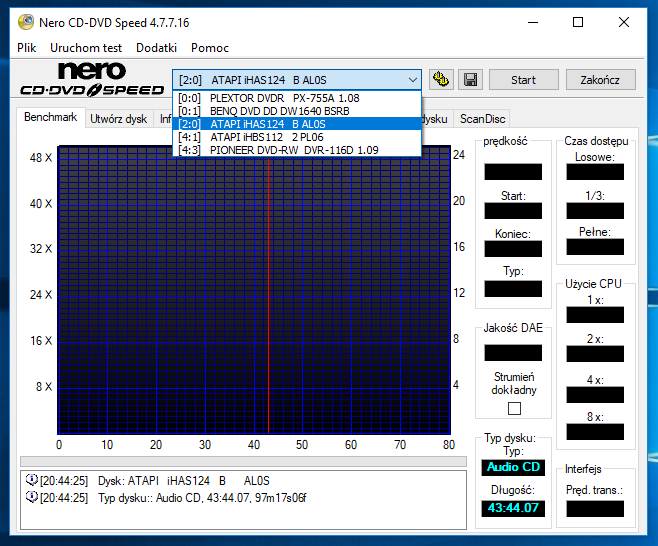This screenshot has width=658, height=546.
Task: Open the Plik menu
Action: pos(26,48)
